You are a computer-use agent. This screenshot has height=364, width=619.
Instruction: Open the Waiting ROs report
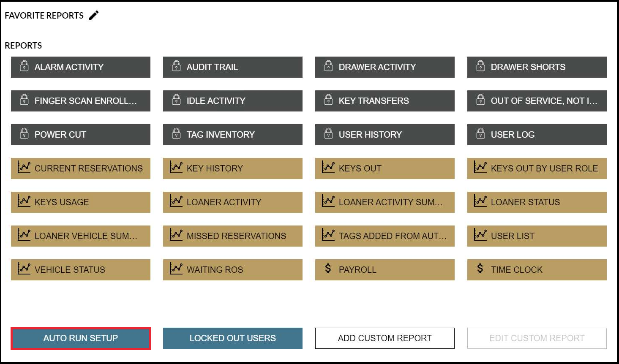(233, 270)
